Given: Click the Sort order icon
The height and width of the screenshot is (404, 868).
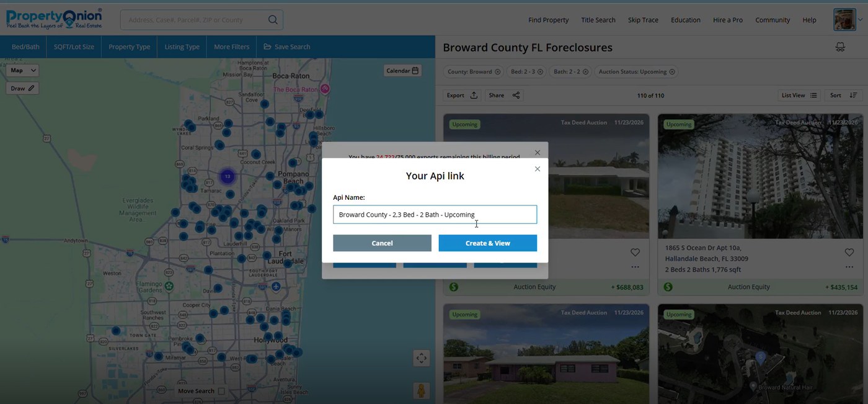Looking at the screenshot, I should [x=853, y=95].
